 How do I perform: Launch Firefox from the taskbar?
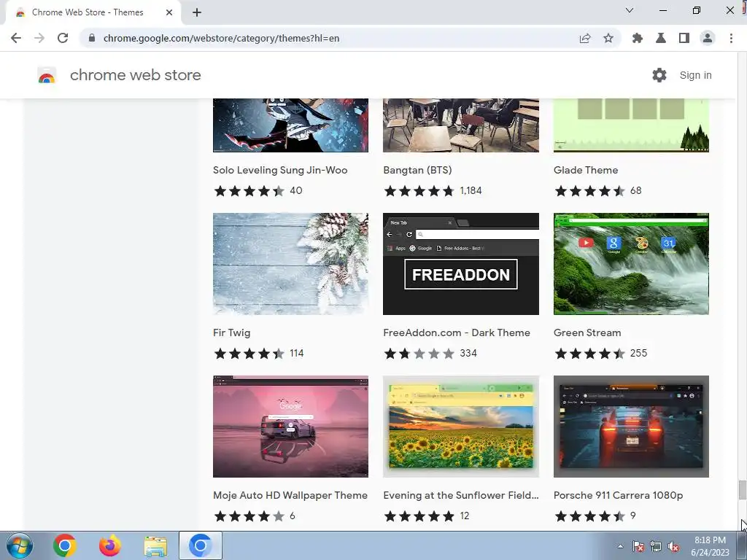pos(110,545)
